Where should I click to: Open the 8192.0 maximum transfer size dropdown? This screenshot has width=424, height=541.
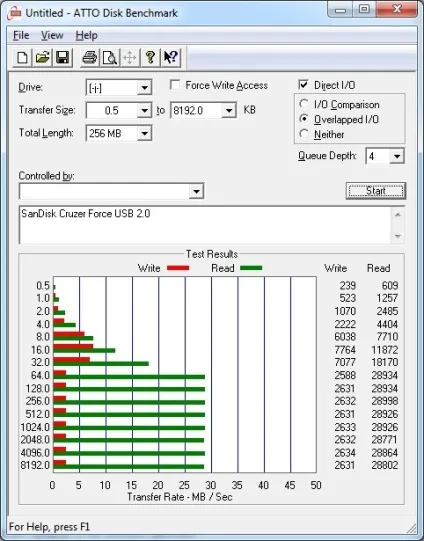click(x=229, y=110)
